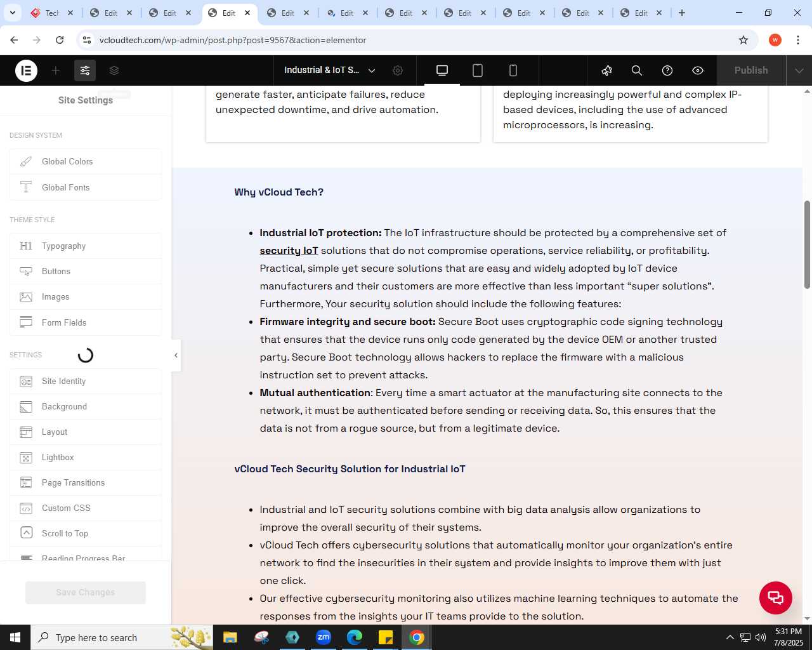The width and height of the screenshot is (812, 650).
Task: Open Images theme style
Action: click(x=86, y=296)
